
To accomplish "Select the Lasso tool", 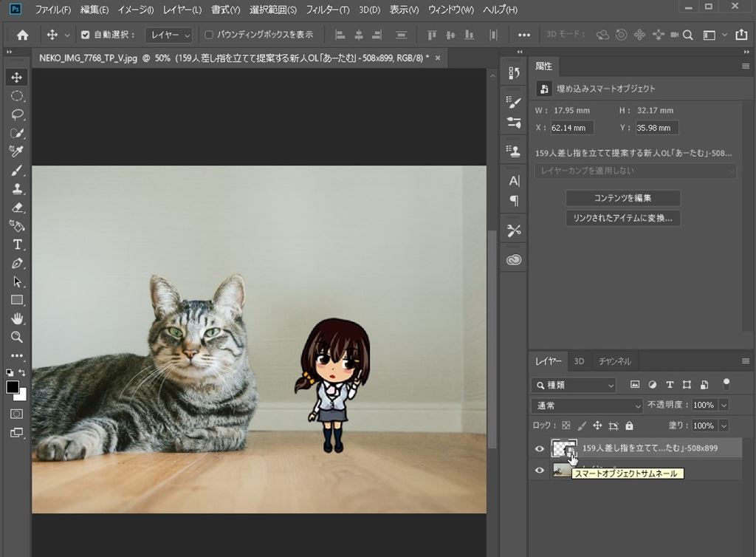I will [x=18, y=115].
